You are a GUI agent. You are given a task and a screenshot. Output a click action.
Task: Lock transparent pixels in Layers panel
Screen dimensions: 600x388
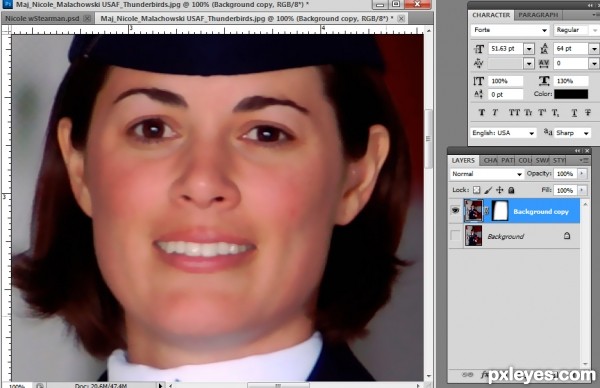tap(476, 190)
